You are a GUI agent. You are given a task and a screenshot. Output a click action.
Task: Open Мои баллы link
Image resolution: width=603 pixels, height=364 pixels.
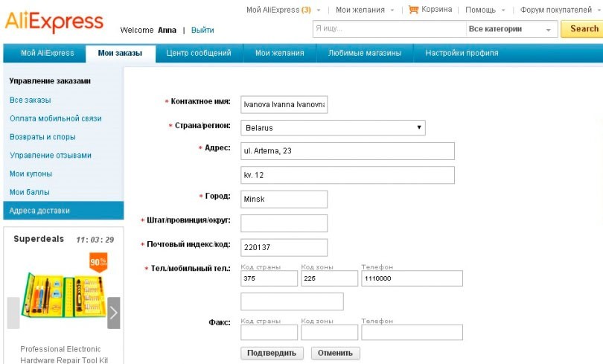coord(30,192)
